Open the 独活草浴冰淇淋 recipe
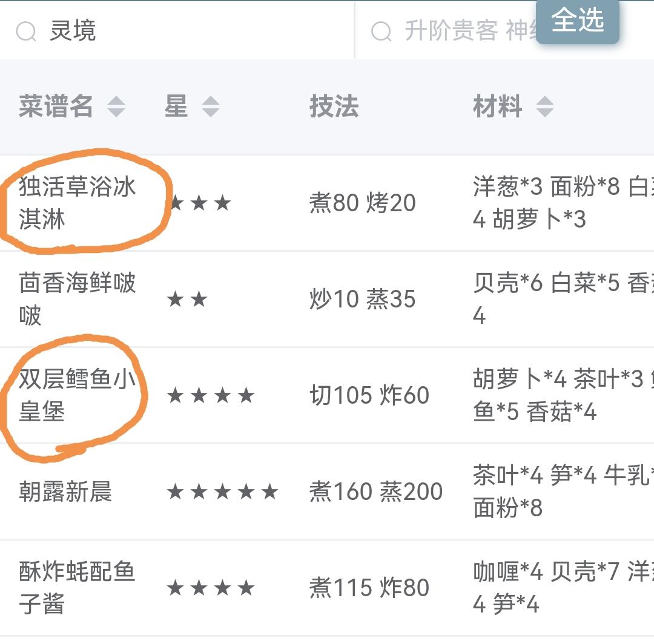The height and width of the screenshot is (644, 654). pos(77,203)
